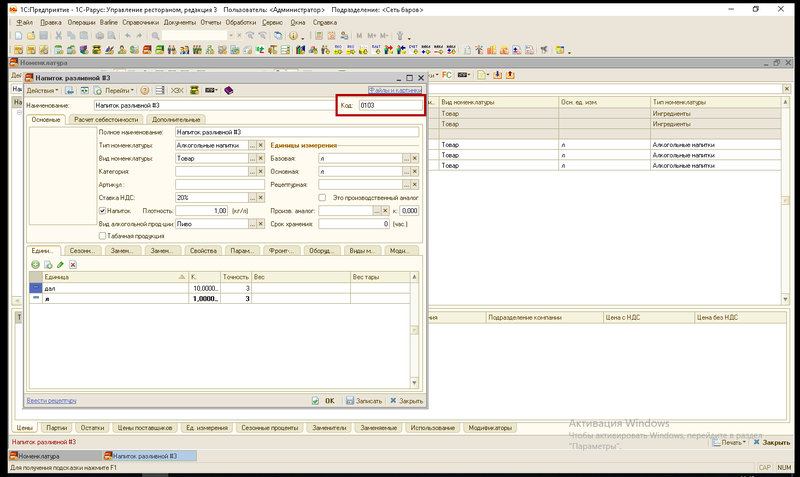Clear the Тип номенклатуры field with X
This screenshot has width=800, height=477.
click(x=261, y=145)
